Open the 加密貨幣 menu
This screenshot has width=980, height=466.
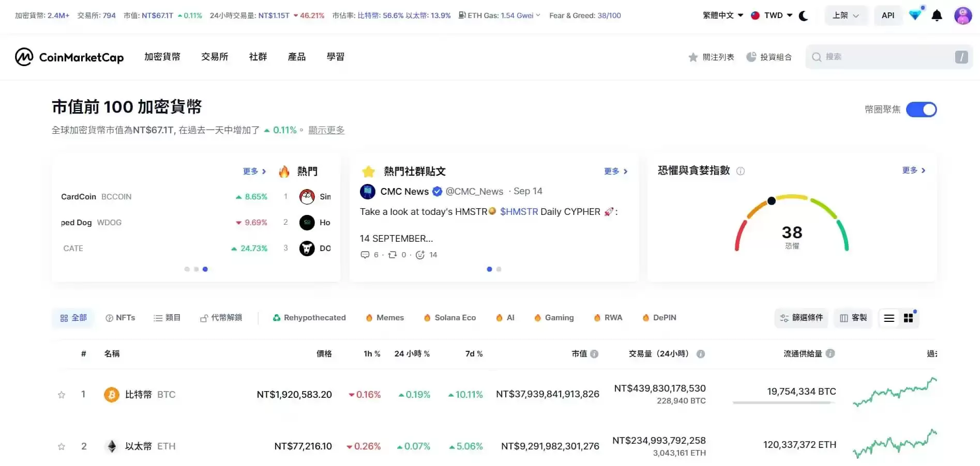[162, 57]
